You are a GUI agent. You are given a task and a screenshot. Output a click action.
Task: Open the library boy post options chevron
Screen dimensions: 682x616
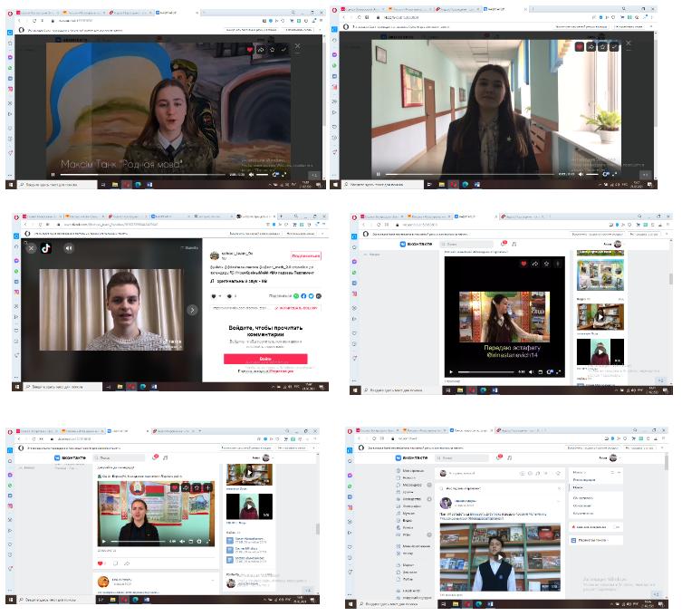(559, 502)
